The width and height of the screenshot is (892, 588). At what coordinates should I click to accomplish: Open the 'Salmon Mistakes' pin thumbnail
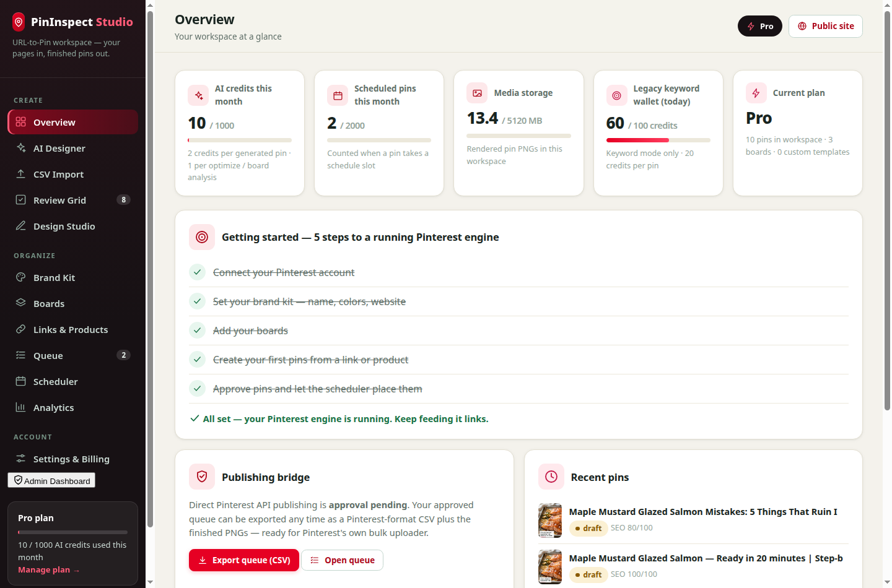[x=550, y=521]
